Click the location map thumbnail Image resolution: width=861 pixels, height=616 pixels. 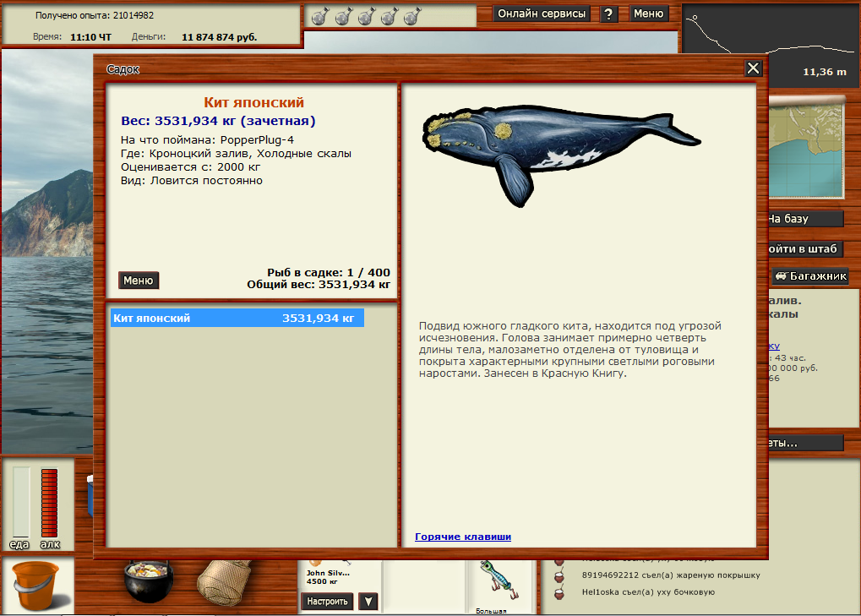click(x=805, y=148)
